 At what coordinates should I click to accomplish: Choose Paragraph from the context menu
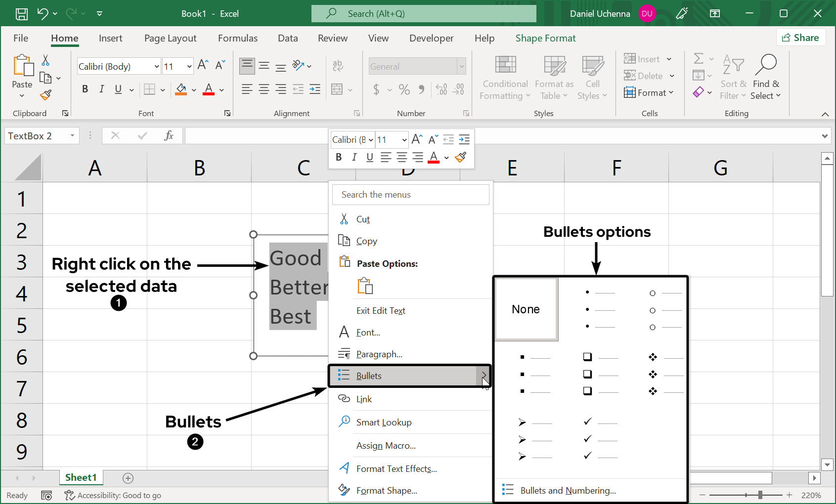(x=379, y=354)
